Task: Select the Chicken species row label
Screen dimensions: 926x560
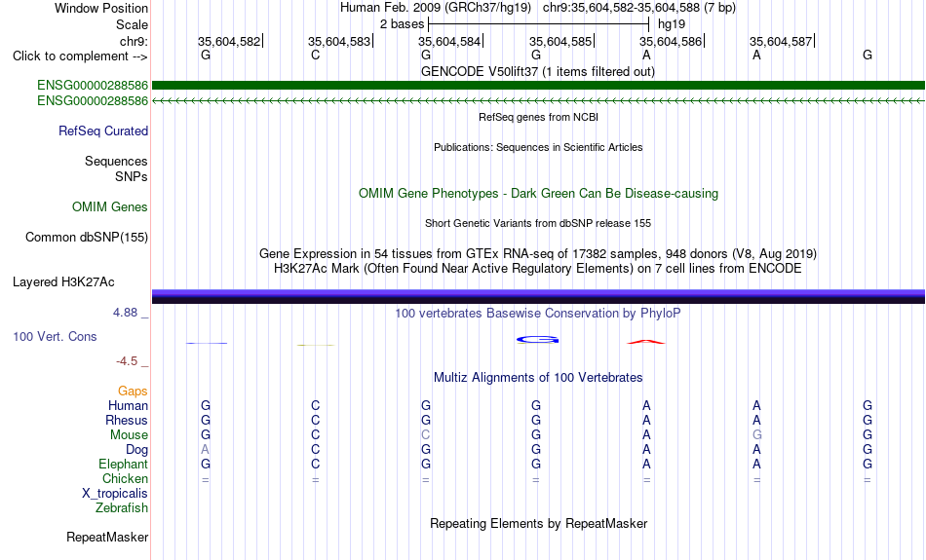Action: 125,478
